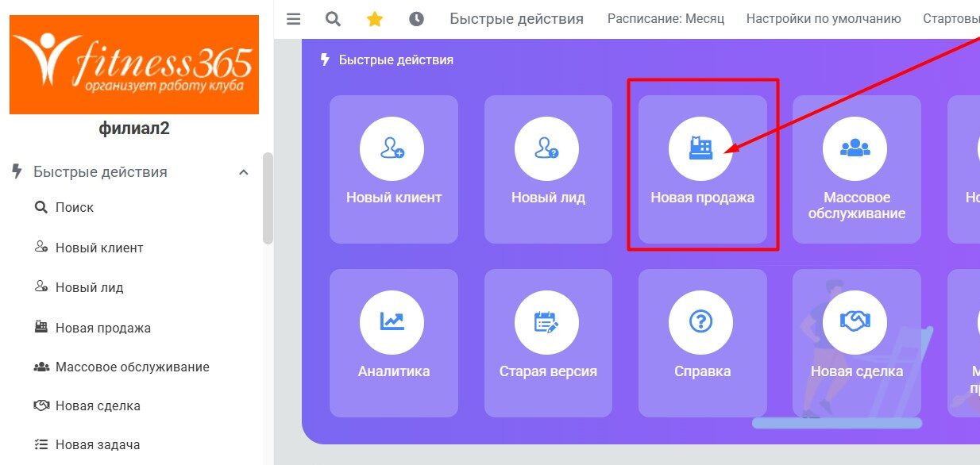Screen dimensions: 980x465
Task: Open 'Массовое обслуживание' in the sidebar
Action: [133, 367]
